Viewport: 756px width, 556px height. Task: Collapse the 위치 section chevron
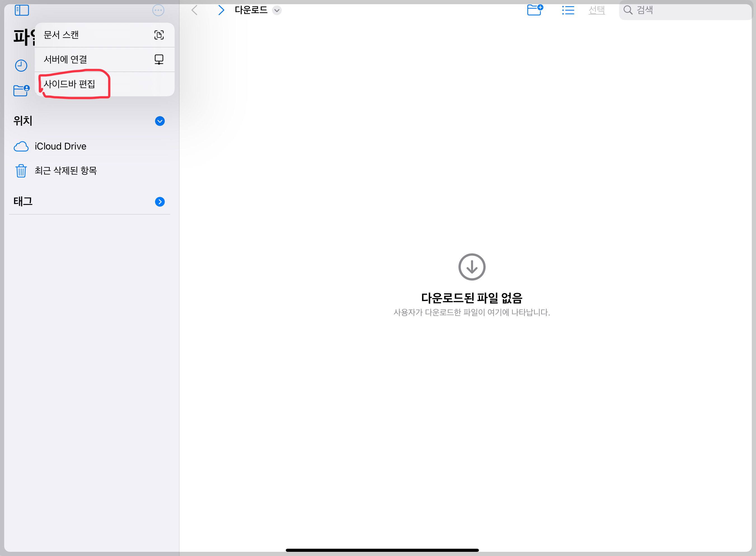pyautogui.click(x=160, y=121)
